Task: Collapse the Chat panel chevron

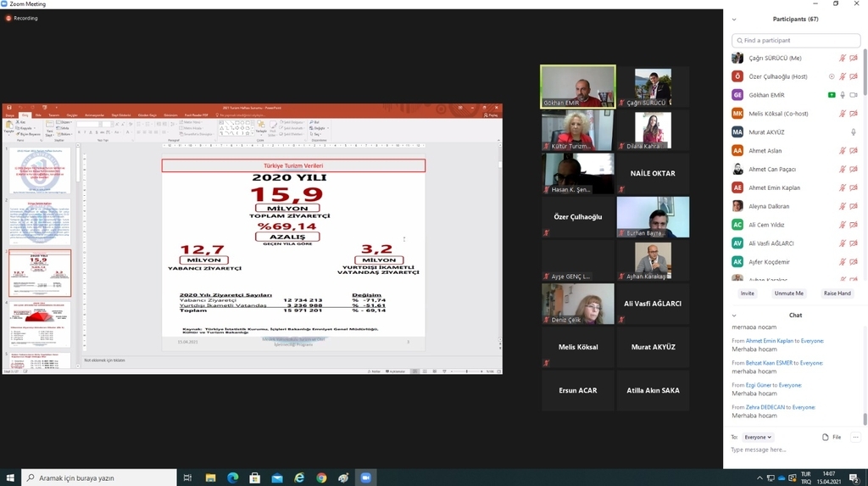Action: 734,315
